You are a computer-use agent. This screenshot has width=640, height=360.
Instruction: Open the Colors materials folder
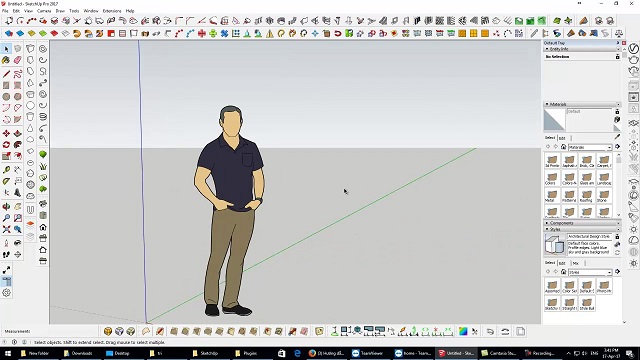pyautogui.click(x=552, y=178)
